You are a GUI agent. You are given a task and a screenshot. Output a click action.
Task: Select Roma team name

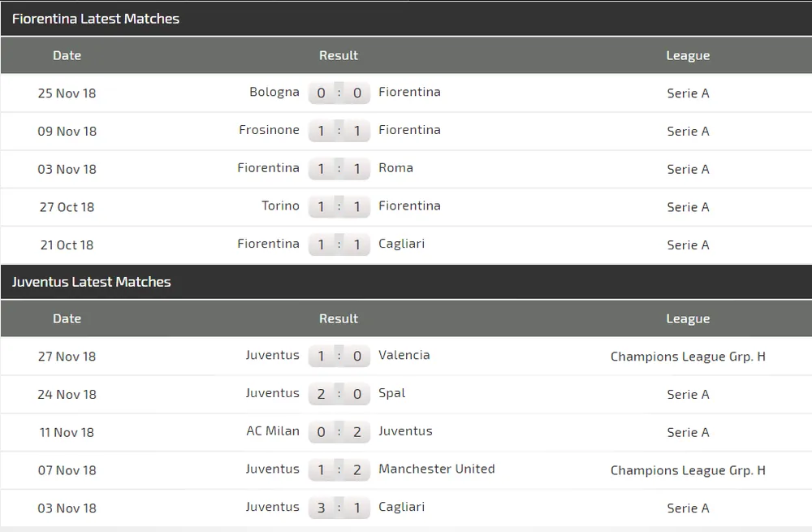click(395, 168)
